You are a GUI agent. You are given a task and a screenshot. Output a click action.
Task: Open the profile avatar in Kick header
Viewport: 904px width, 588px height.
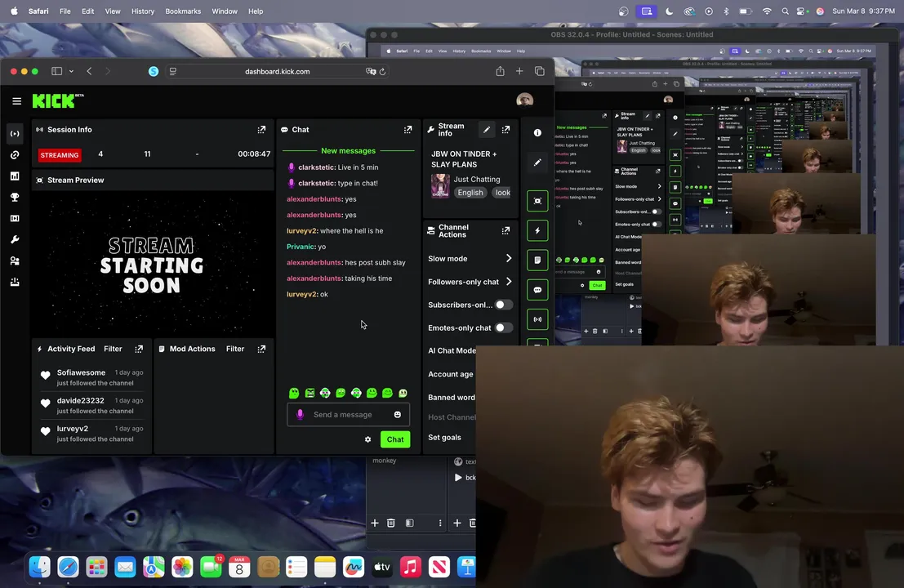click(524, 100)
